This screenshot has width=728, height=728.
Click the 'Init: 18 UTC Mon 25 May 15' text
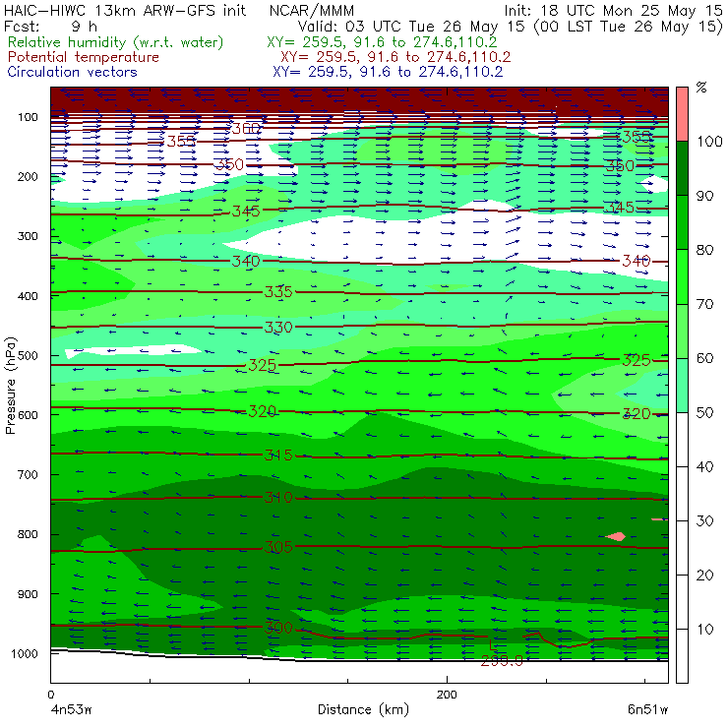coord(613,10)
